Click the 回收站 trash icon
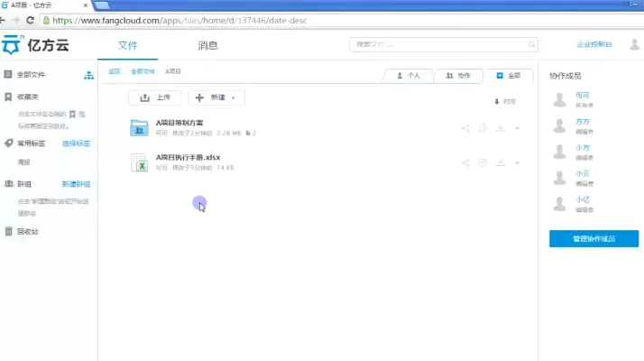644x361 pixels. pyautogui.click(x=8, y=231)
